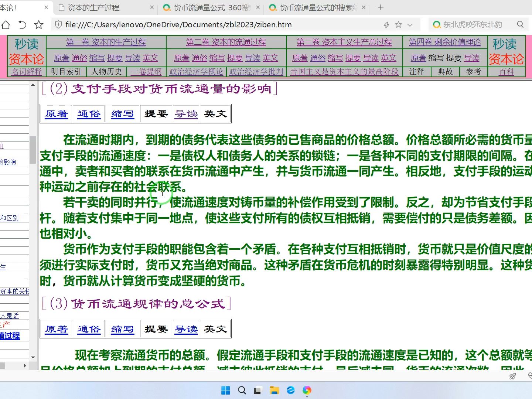Click 英文 under section (2) 支付手段 heading
The image size is (532, 399).
(215, 114)
